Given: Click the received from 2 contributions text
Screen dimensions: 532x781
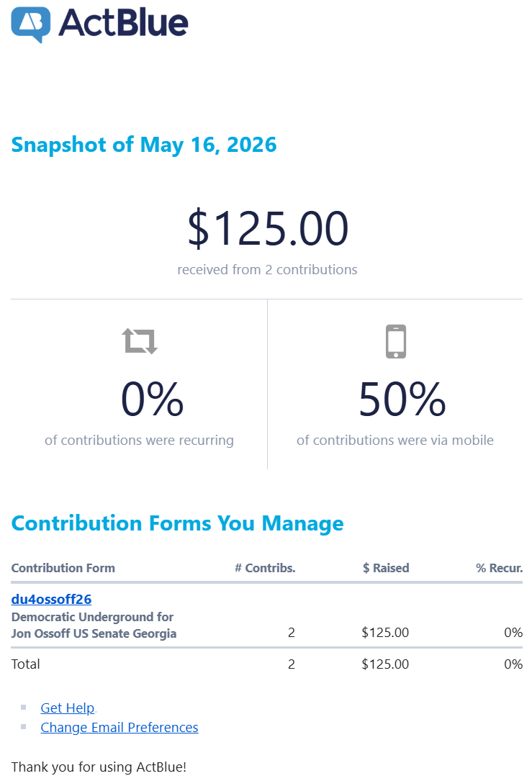Looking at the screenshot, I should [268, 269].
